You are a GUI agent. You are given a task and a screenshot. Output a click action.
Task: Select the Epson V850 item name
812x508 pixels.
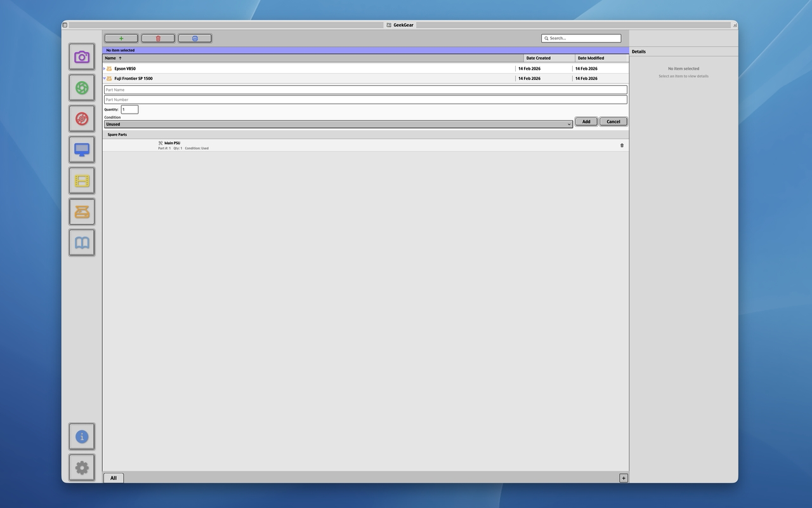tap(125, 69)
